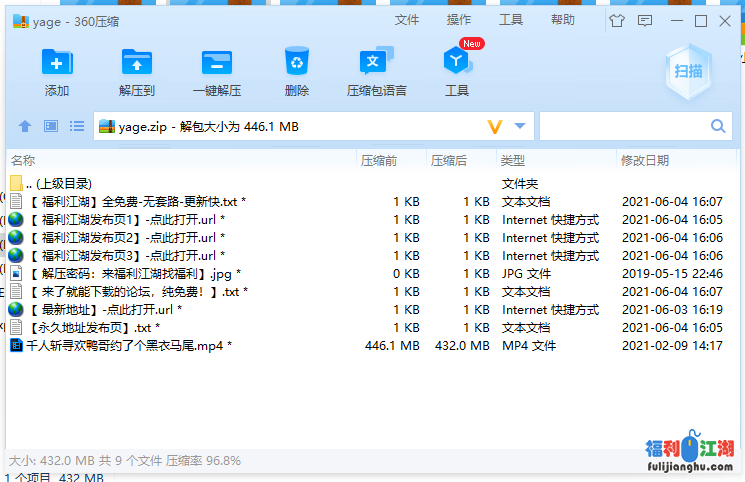Click the 删除 (Delete) recycle icon

click(x=296, y=63)
